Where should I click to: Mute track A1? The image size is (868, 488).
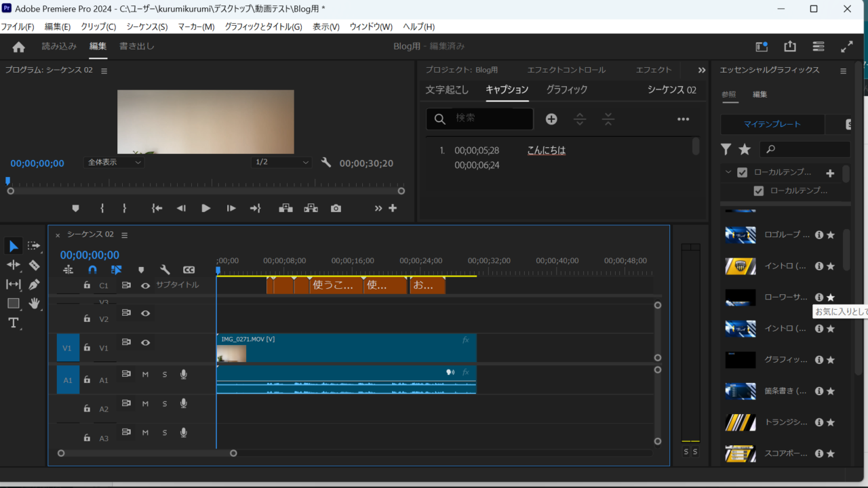[145, 374]
